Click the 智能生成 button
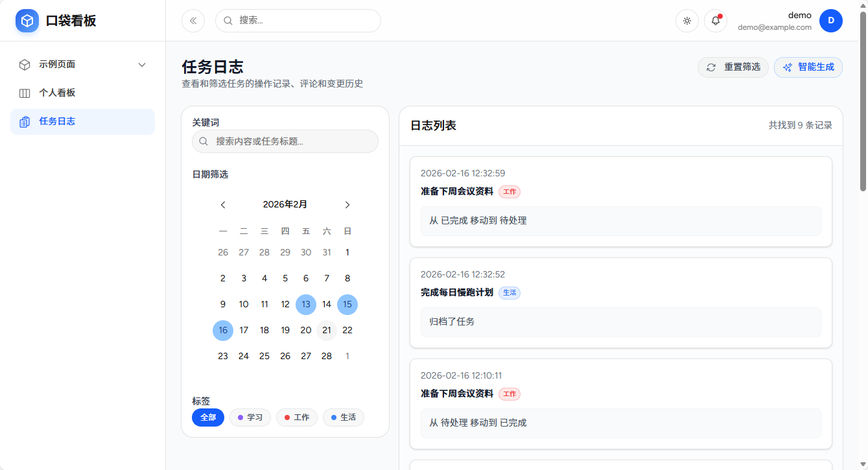868x470 pixels. (x=808, y=67)
